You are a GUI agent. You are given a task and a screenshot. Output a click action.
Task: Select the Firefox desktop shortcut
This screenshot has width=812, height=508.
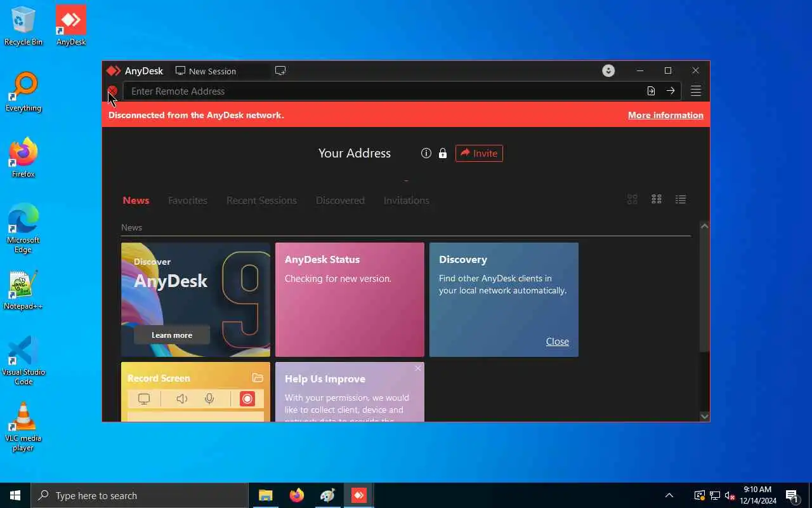23,158
